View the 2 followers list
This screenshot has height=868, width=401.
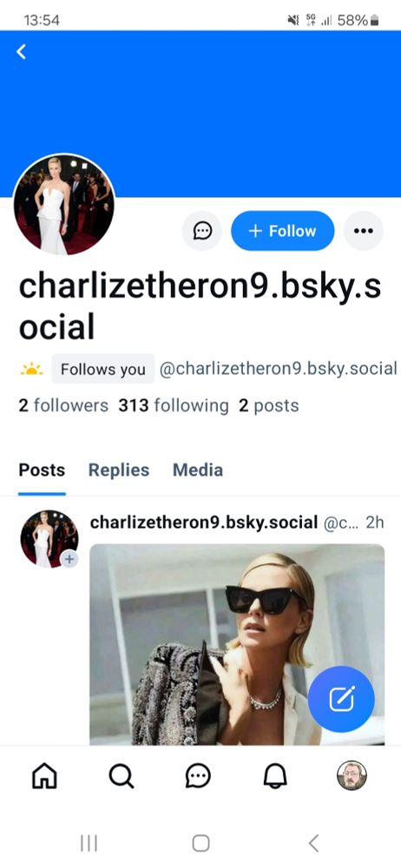point(63,405)
